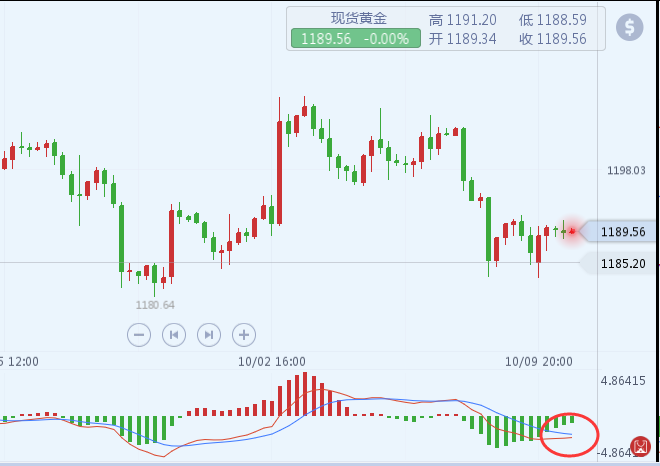Click the dollar currency icon
660x466 pixels.
(629, 28)
